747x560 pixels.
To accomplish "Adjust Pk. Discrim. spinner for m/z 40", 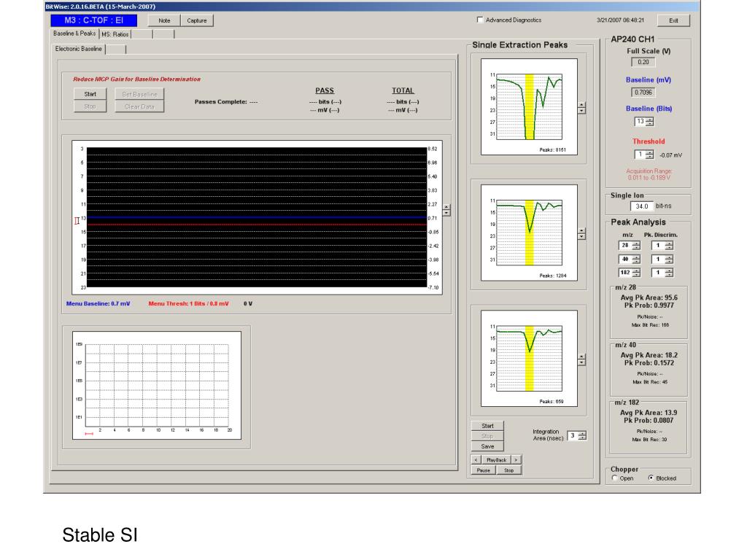I will [670, 260].
